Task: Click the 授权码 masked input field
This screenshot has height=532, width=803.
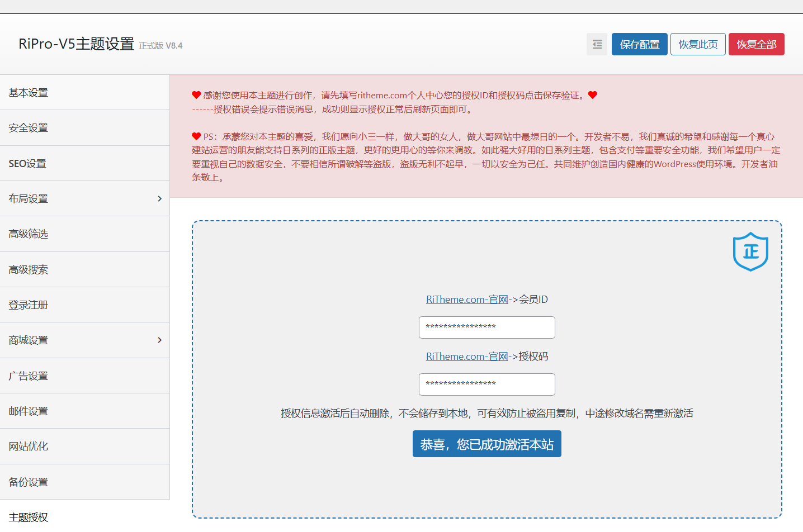Action: (x=487, y=384)
